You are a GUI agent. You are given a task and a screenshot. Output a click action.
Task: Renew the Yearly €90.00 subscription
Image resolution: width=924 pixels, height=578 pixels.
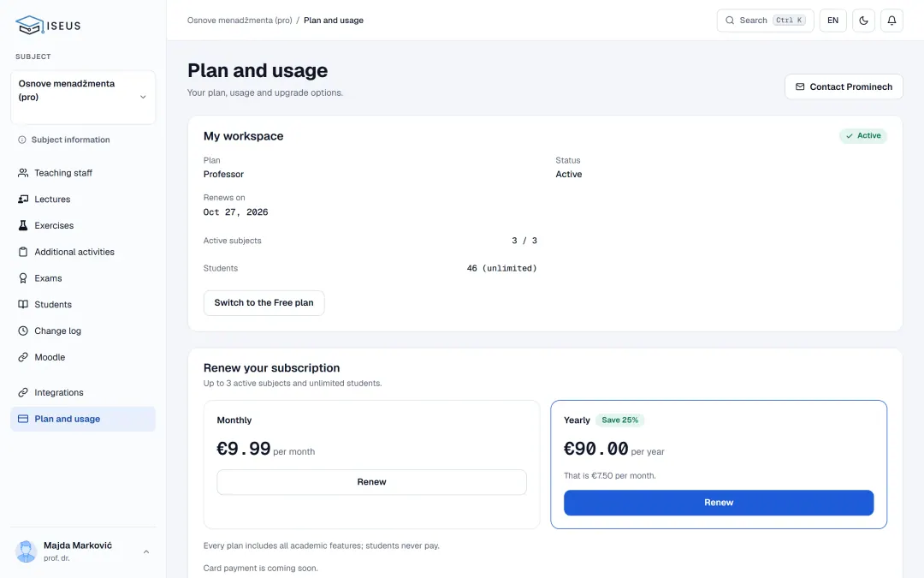pos(719,503)
